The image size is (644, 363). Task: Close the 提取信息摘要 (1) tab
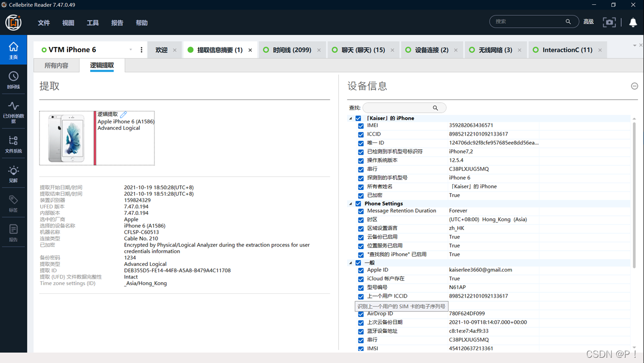(x=250, y=50)
